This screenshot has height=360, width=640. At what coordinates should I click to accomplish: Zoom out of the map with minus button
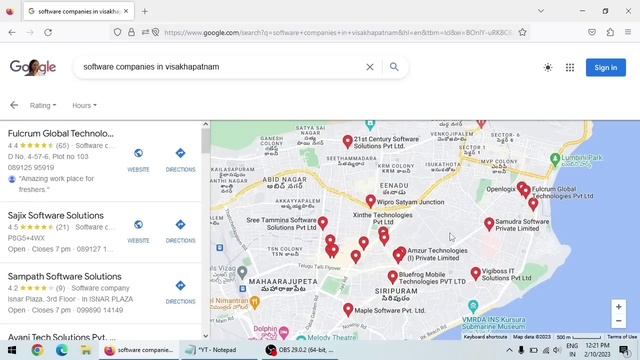point(618,321)
